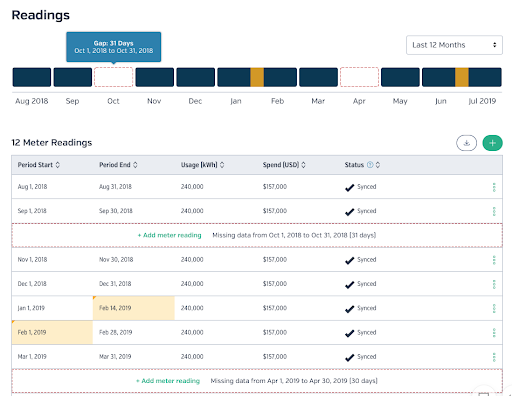Open the three-dot menu for Aug 1, 2018 row
Image resolution: width=512 pixels, height=396 pixels.
(x=494, y=187)
